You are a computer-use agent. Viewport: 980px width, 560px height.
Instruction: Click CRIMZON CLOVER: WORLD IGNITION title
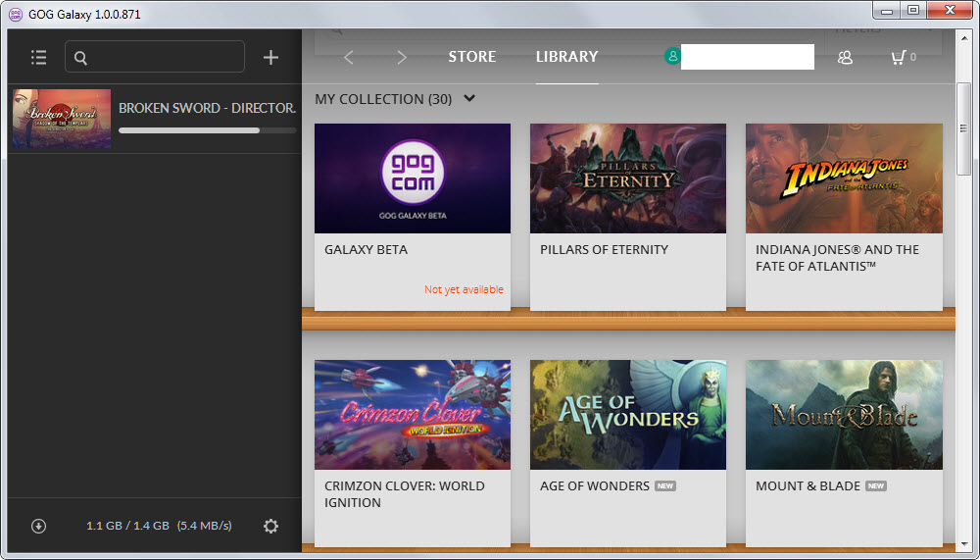click(405, 494)
